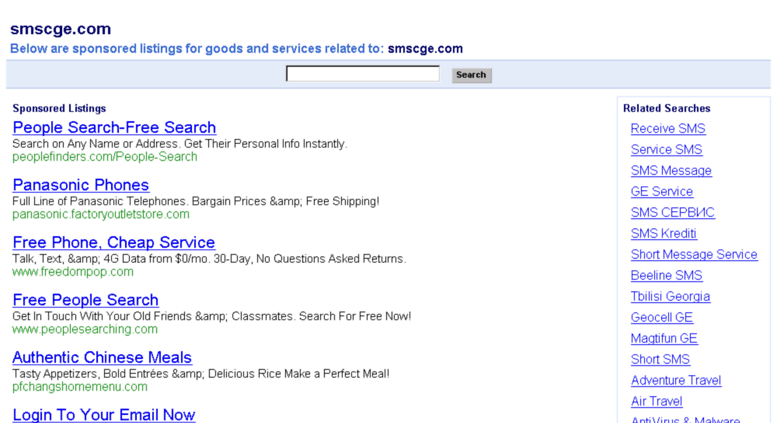Select SMS Message related search

coord(671,170)
